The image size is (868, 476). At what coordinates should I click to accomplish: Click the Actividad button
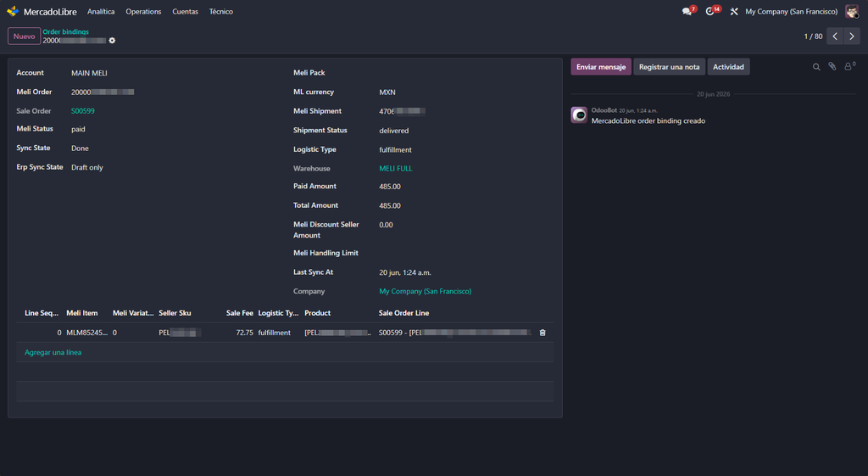(728, 66)
